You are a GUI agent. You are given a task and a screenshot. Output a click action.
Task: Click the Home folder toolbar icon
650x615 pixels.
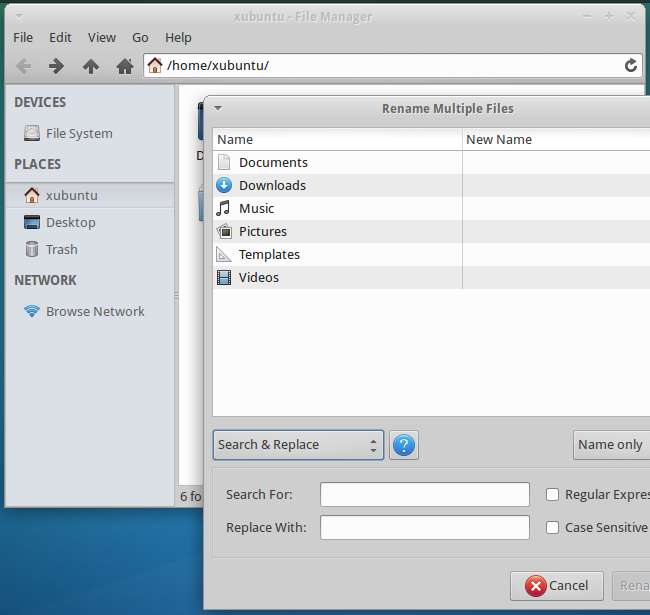coord(125,66)
